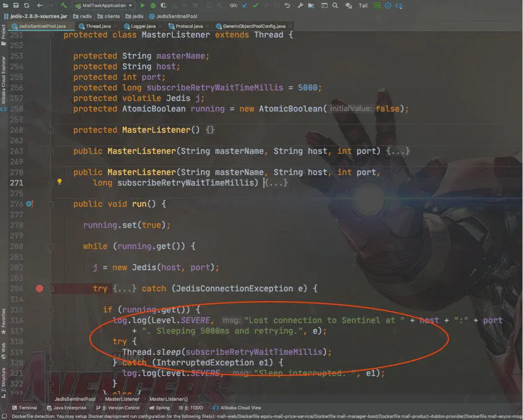Click the revert undo arrow icon
Viewport: 523px width, 420px height.
287,6
